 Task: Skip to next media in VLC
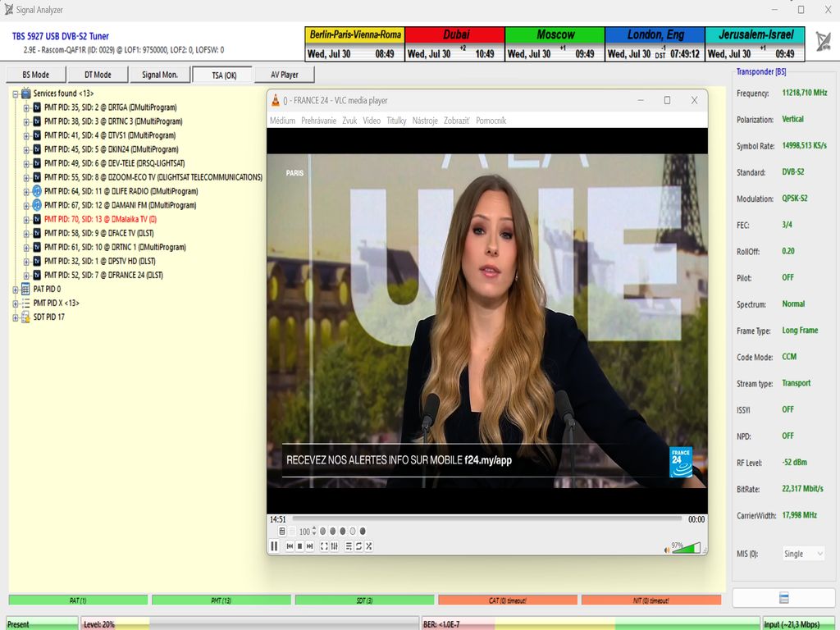click(x=309, y=546)
